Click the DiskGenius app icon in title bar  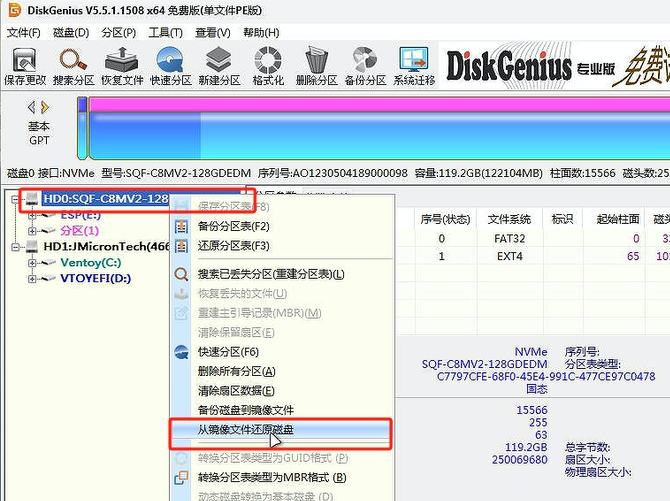click(14, 10)
